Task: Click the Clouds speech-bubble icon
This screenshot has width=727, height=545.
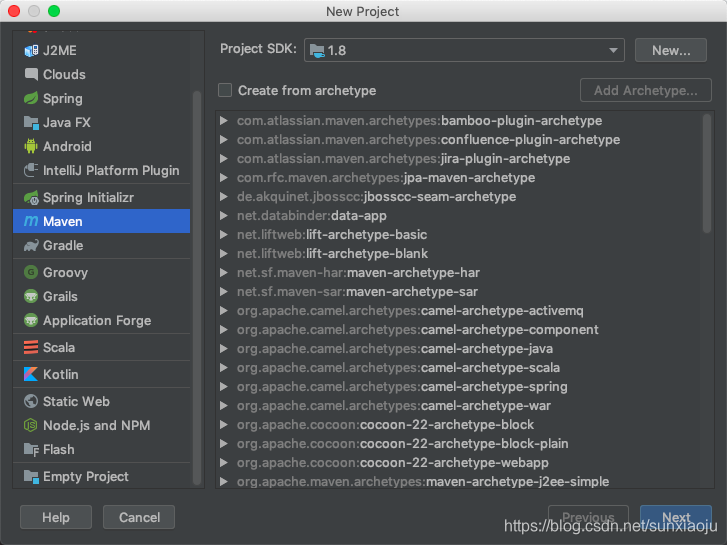Action: (31, 74)
